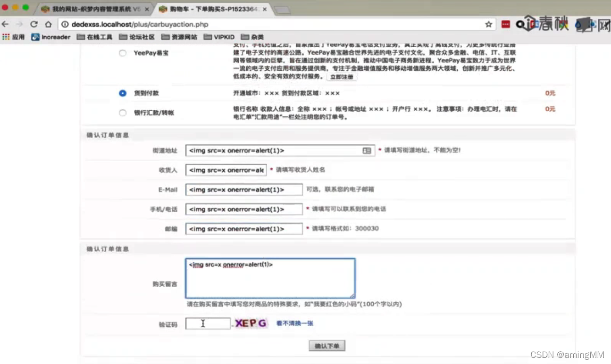Click the autofill icon in 街道地址 field

tap(367, 150)
